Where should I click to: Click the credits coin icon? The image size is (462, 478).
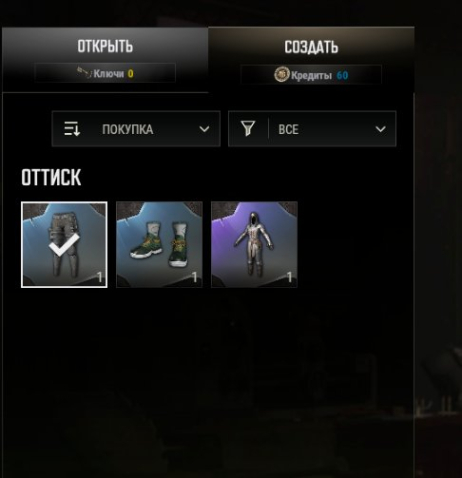[282, 75]
